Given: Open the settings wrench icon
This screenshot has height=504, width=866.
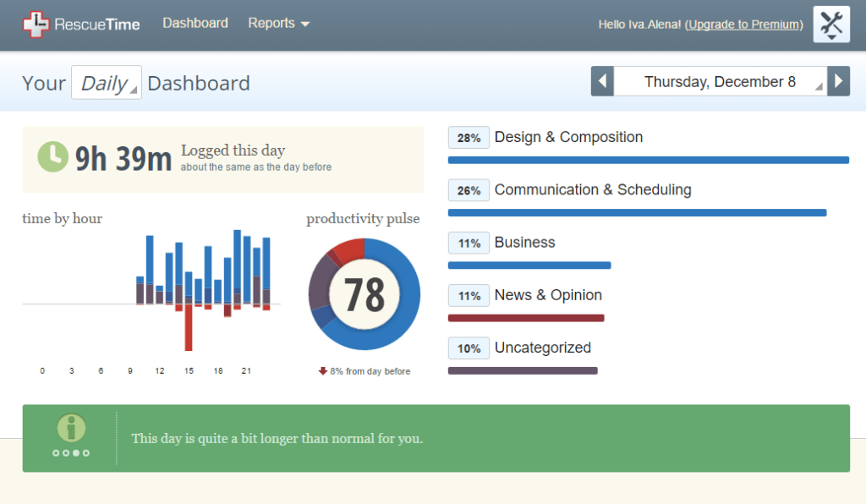Looking at the screenshot, I should click(830, 24).
